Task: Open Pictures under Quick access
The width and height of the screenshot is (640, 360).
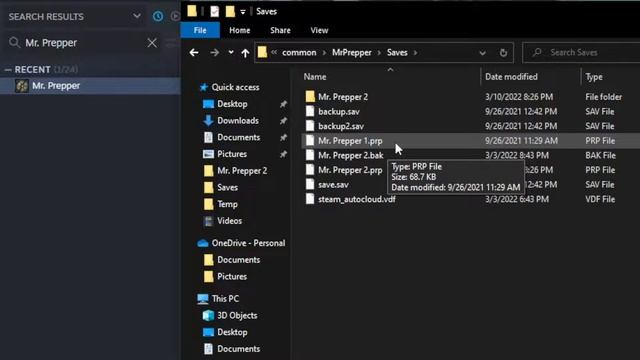Action: tap(232, 154)
